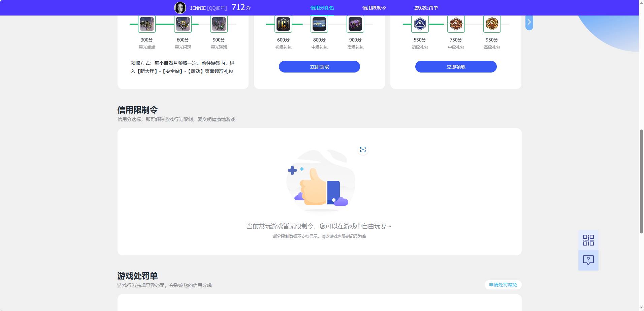This screenshot has width=644, height=311.
Task: Click the 部分限制数据不支持显示 note
Action: 319,236
